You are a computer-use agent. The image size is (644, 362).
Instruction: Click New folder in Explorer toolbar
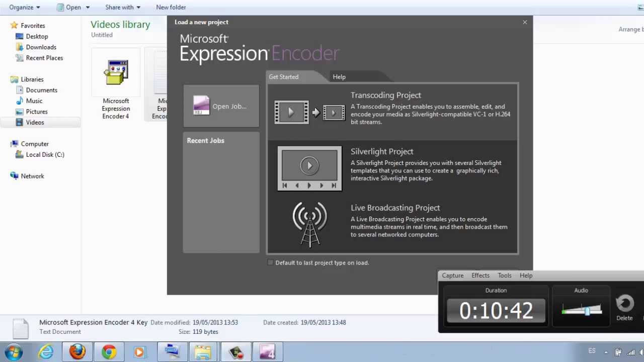coord(171,7)
